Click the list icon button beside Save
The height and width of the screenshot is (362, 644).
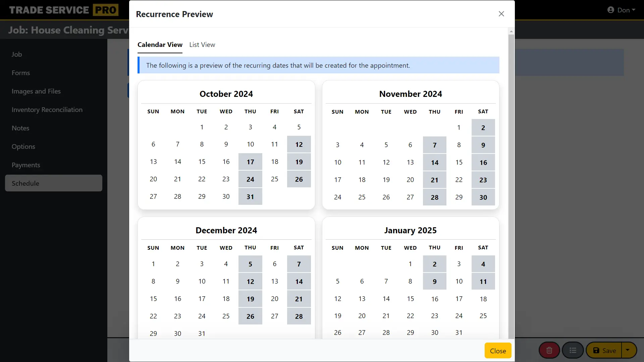[x=573, y=350]
